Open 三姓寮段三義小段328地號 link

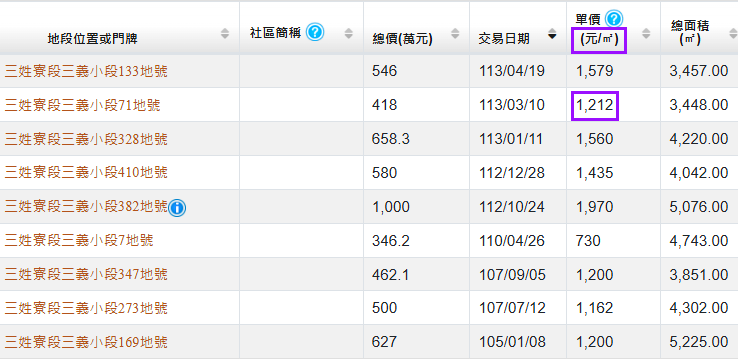coord(86,139)
